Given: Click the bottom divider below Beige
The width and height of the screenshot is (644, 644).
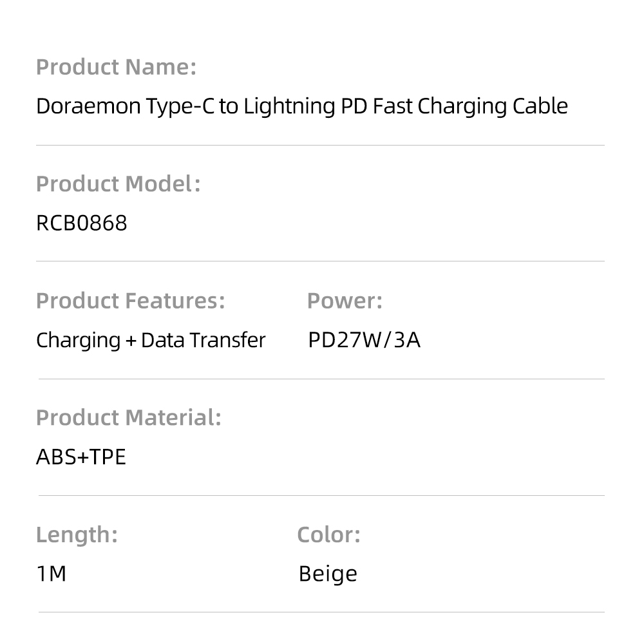Looking at the screenshot, I should [320, 612].
